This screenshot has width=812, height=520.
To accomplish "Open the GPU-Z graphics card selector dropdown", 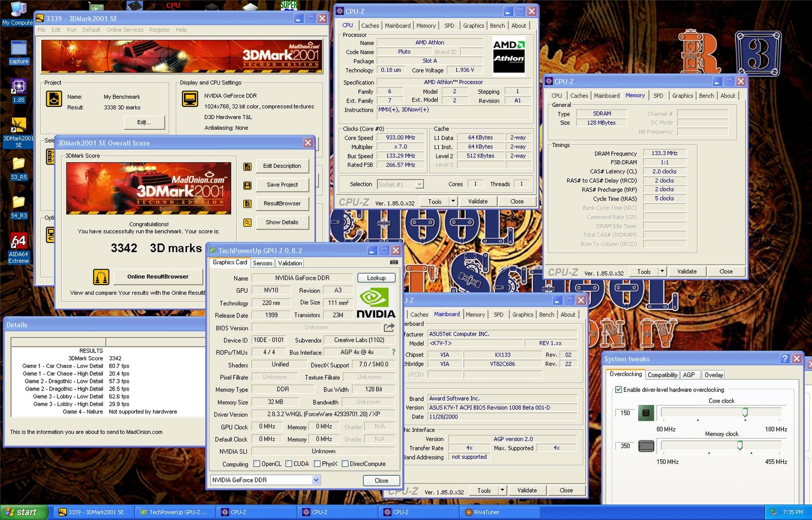I will tap(316, 480).
